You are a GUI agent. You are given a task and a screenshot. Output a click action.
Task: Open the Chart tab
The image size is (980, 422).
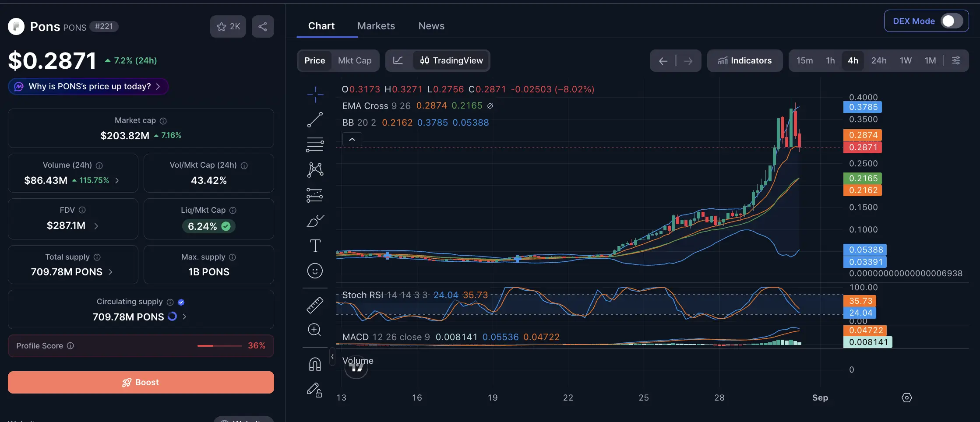(x=321, y=26)
